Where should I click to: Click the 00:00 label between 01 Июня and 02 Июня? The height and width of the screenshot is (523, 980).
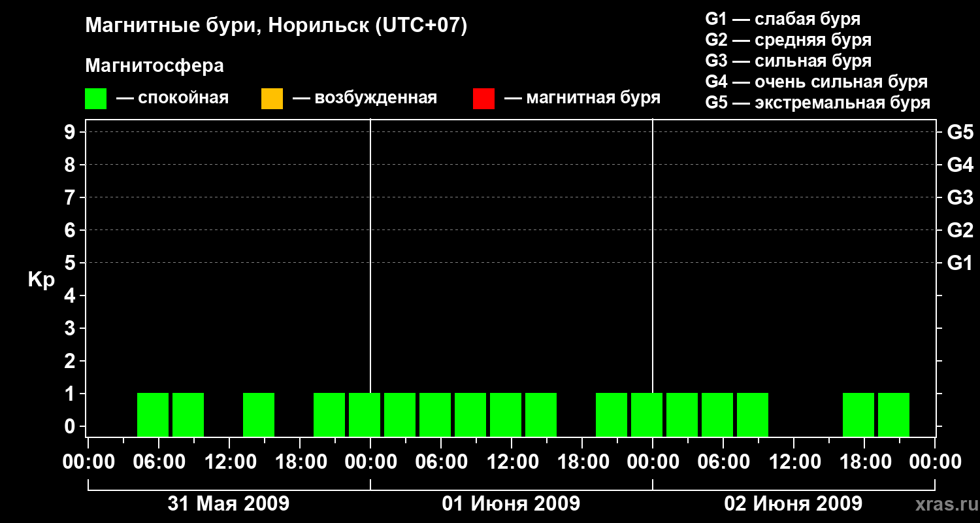pos(652,462)
